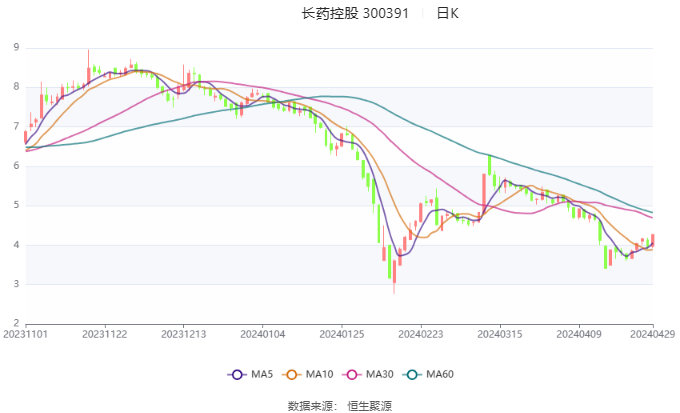
Task: Toggle the MA10 orange legend circle icon
Action: click(x=291, y=374)
